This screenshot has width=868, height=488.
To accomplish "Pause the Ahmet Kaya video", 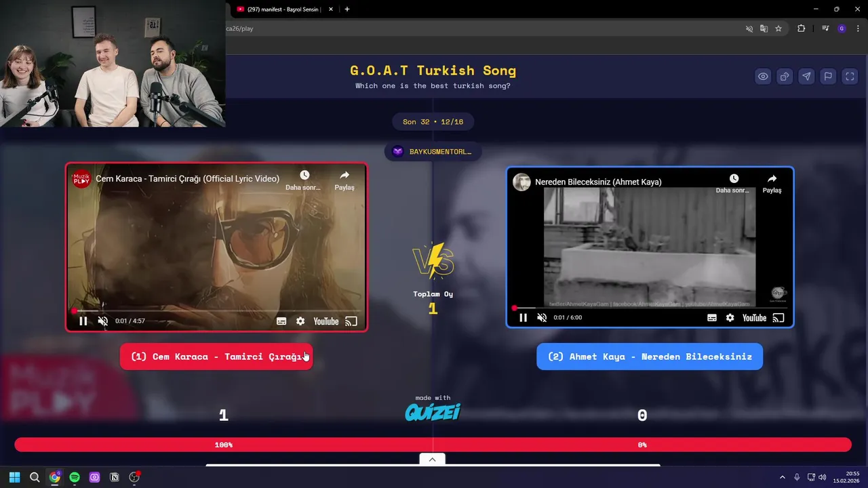I will [523, 318].
